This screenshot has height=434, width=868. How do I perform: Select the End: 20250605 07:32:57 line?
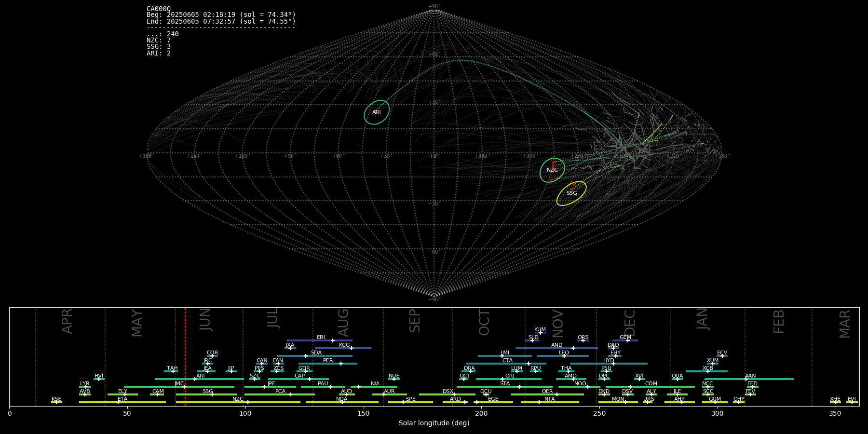tap(221, 21)
